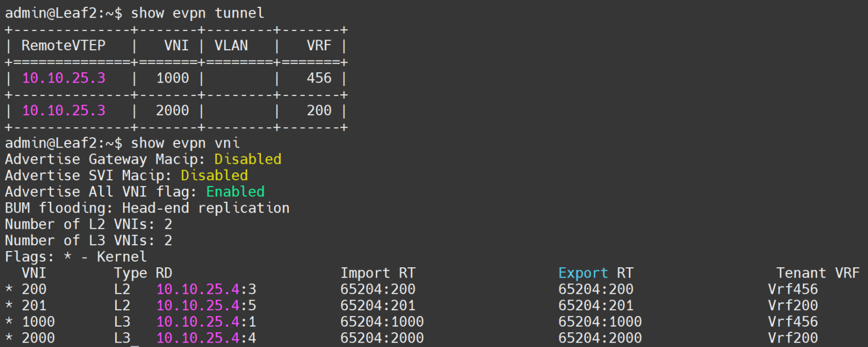The width and height of the screenshot is (868, 347).
Task: Select RD value 10.10.25.4:5
Action: click(x=206, y=306)
